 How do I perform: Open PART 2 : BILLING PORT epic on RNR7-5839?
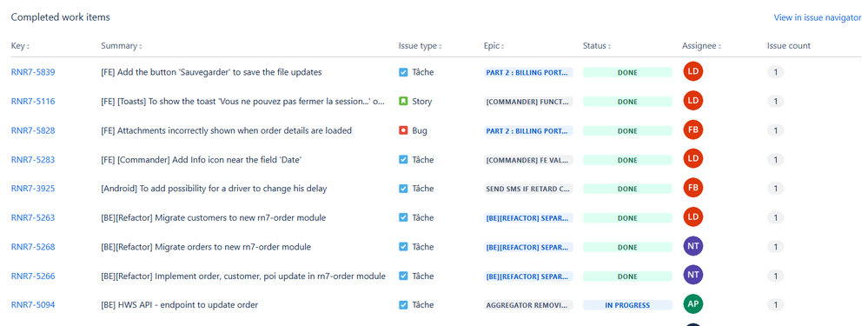[528, 72]
